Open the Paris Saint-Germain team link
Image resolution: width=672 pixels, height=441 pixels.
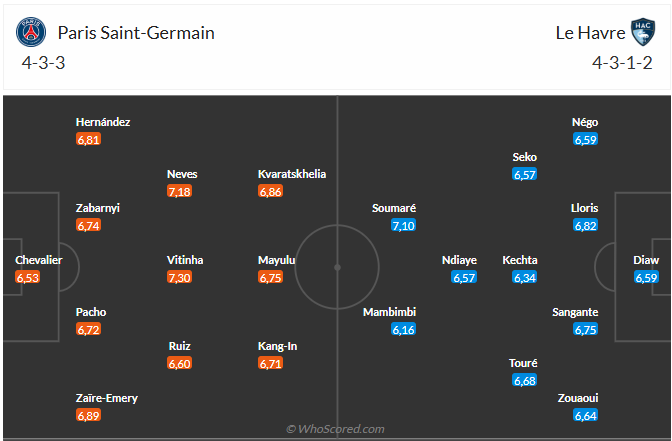point(136,33)
